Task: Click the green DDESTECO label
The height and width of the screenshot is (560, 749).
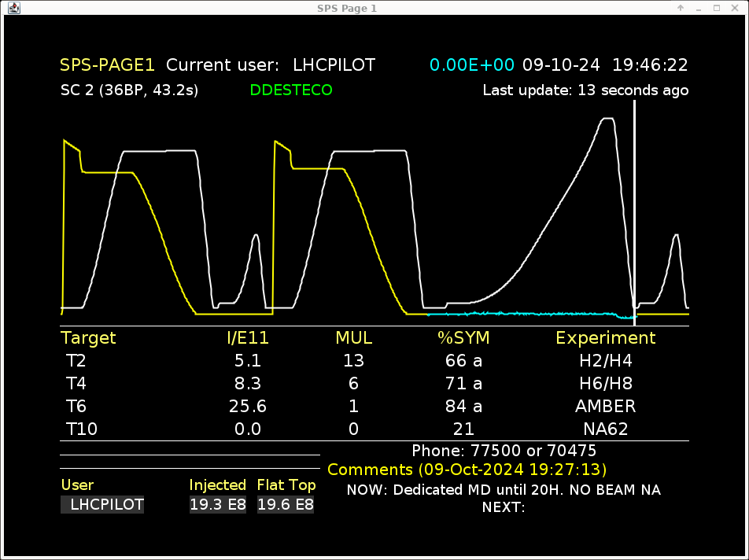Action: [291, 90]
